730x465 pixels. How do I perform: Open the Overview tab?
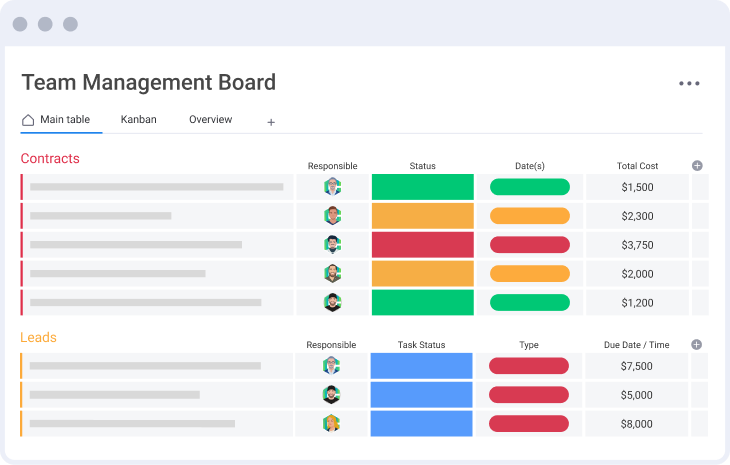[x=210, y=120]
